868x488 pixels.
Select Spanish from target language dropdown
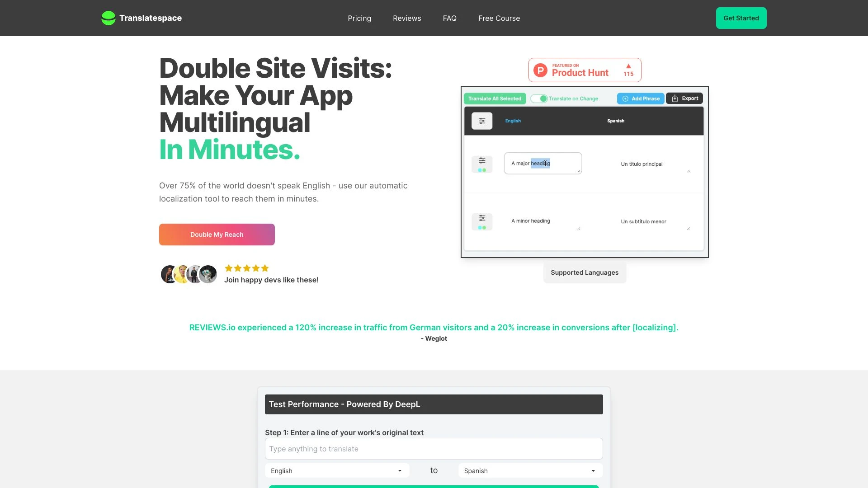[531, 471]
